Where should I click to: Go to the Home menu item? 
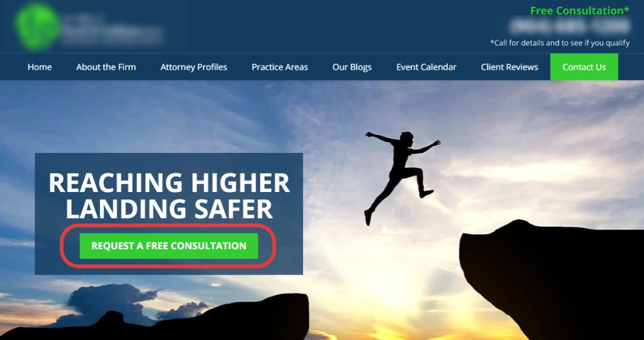coord(40,67)
